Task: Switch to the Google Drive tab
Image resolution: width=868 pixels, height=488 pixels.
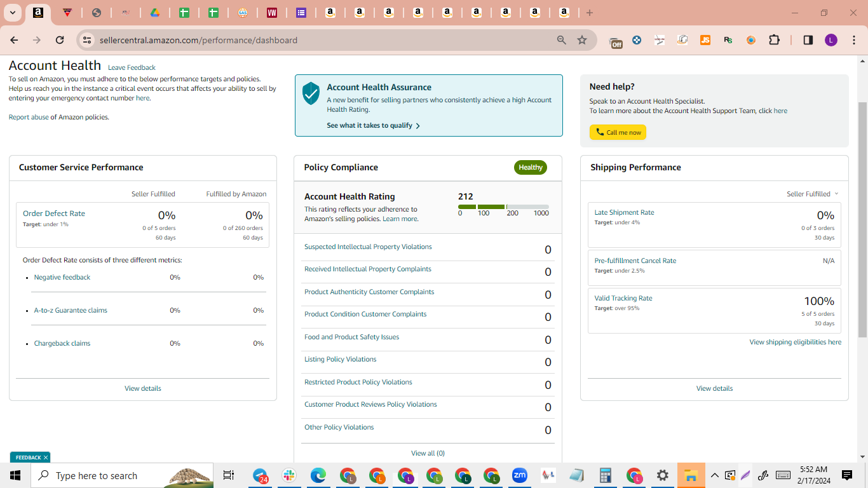Action: (154, 13)
